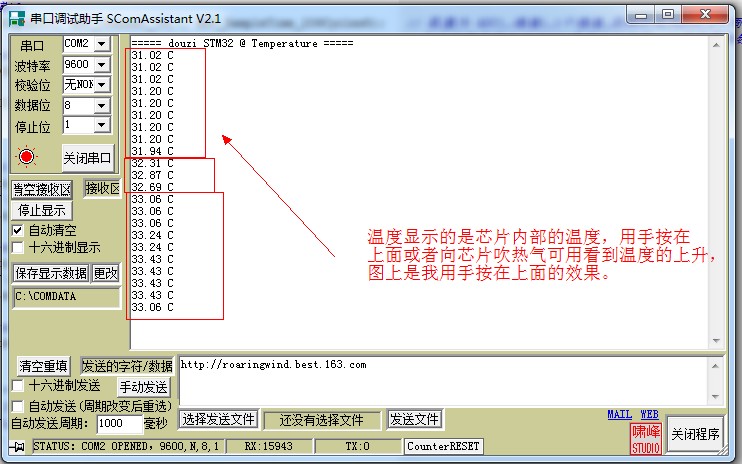Enable the 十六进制发送 checkbox

[x=18, y=385]
